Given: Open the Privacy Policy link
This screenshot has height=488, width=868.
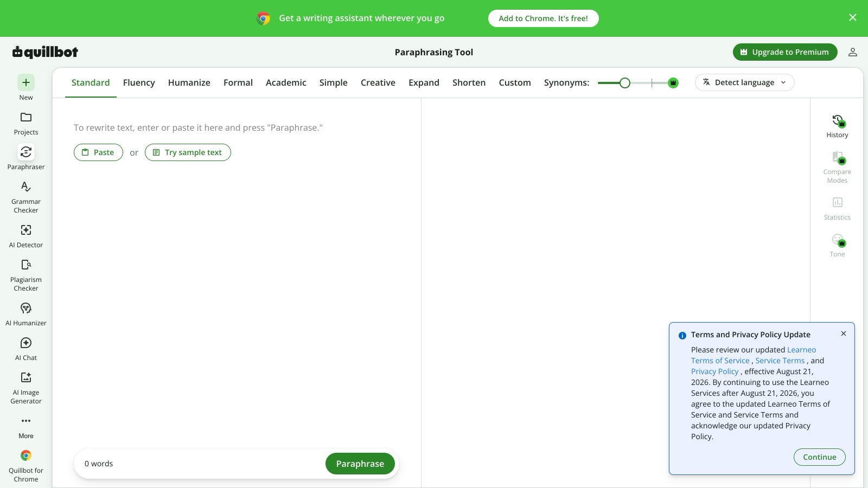Looking at the screenshot, I should 715,371.
